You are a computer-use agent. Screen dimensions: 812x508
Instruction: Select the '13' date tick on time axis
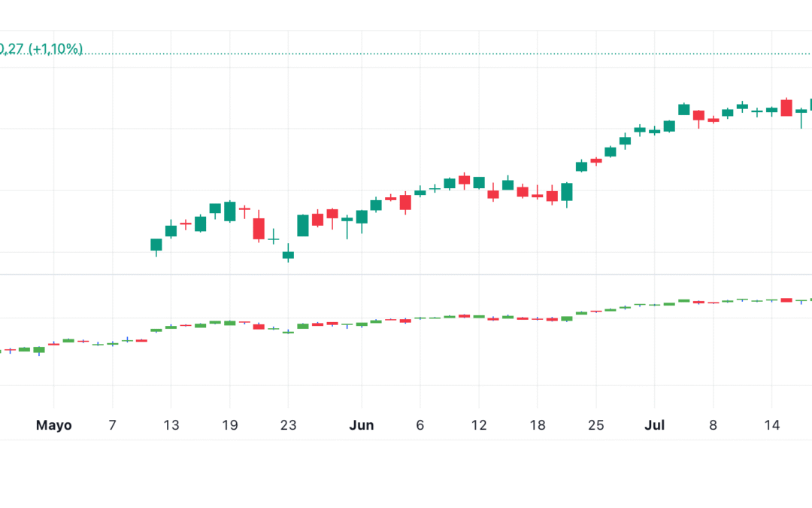tap(171, 425)
